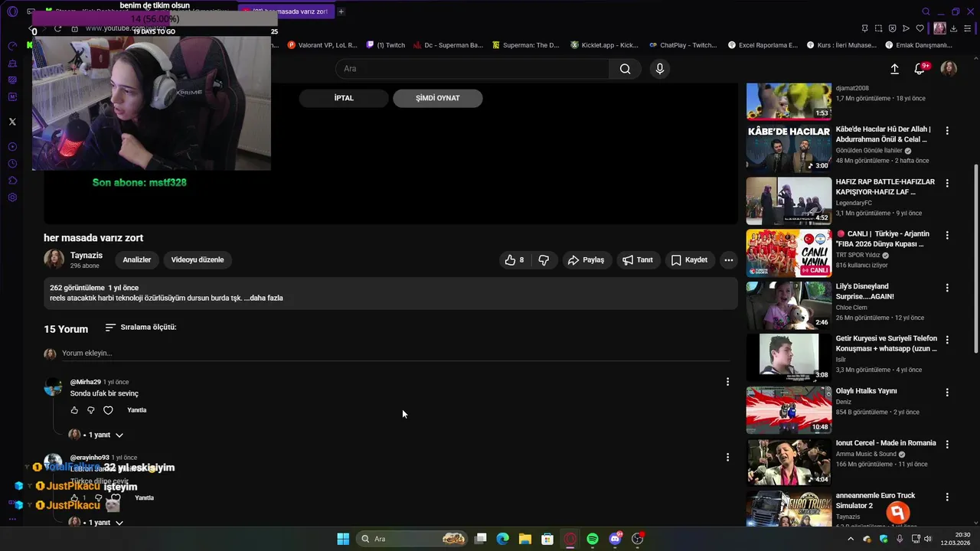The height and width of the screenshot is (551, 980).
Task: Click Videoyu düzenle button
Action: coord(198,260)
